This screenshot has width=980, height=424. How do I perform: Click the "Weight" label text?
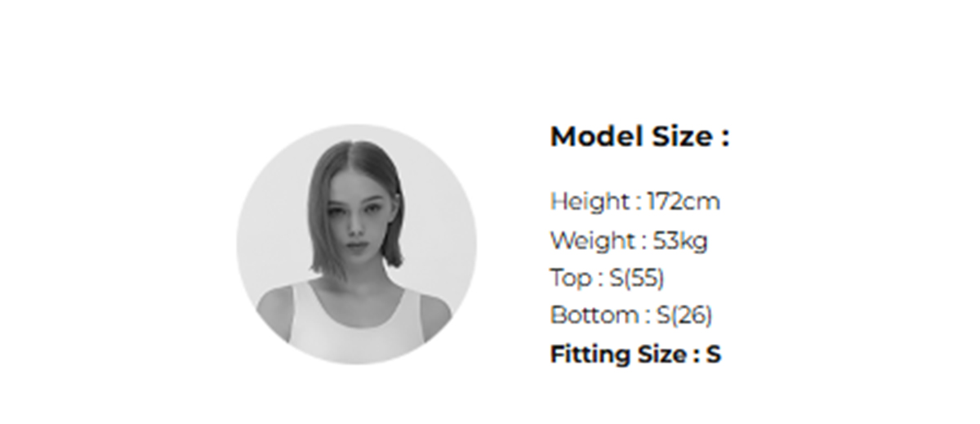tap(591, 241)
